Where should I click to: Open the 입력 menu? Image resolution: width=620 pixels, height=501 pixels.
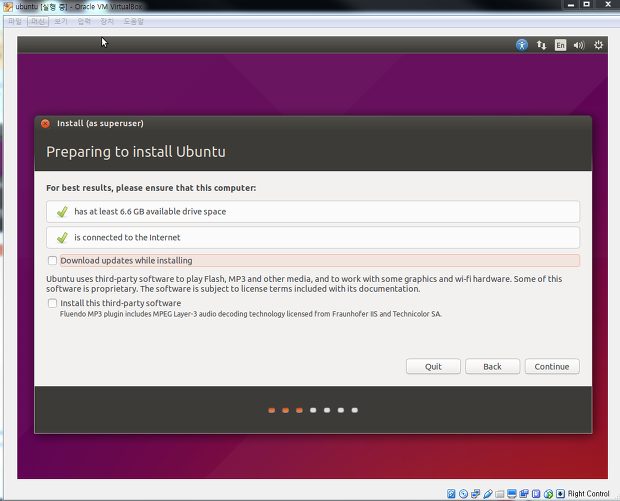[x=84, y=21]
